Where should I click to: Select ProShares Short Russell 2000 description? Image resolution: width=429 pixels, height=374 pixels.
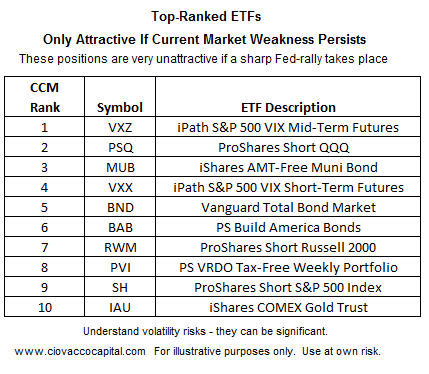pyautogui.click(x=288, y=247)
